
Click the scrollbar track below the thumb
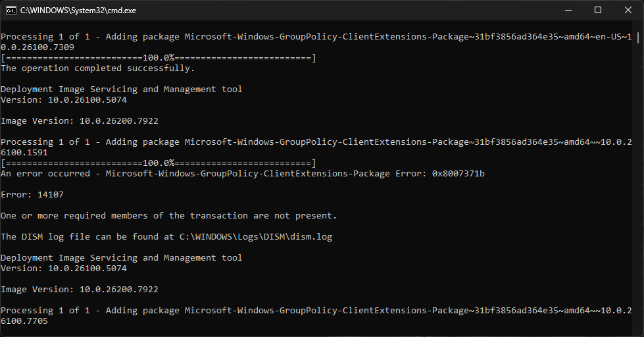638,197
